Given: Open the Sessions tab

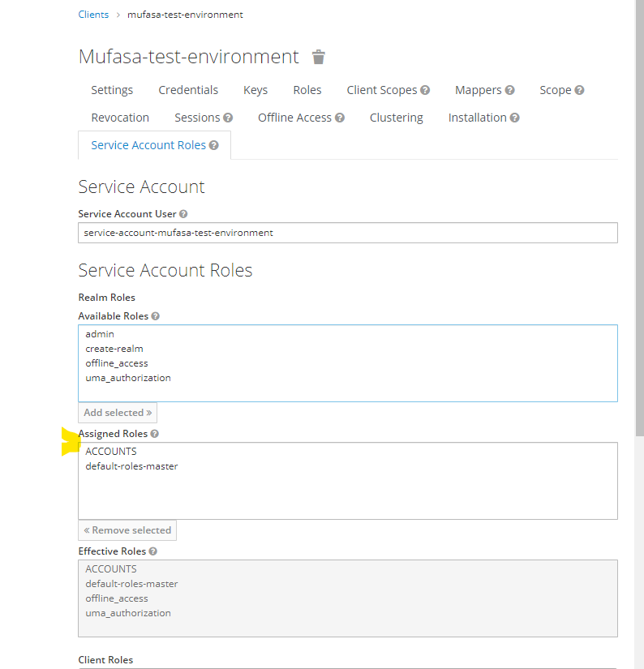Looking at the screenshot, I should pos(197,118).
